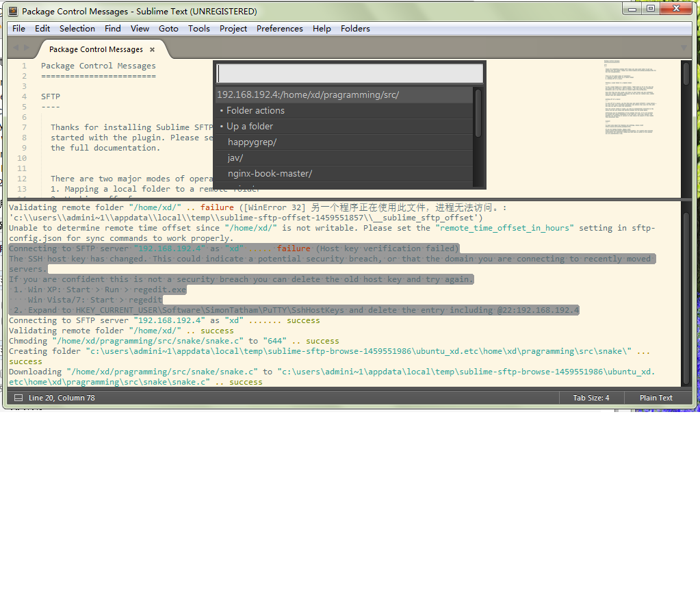
Task: Click 'Downloading' snake.c output line
Action: [332, 377]
